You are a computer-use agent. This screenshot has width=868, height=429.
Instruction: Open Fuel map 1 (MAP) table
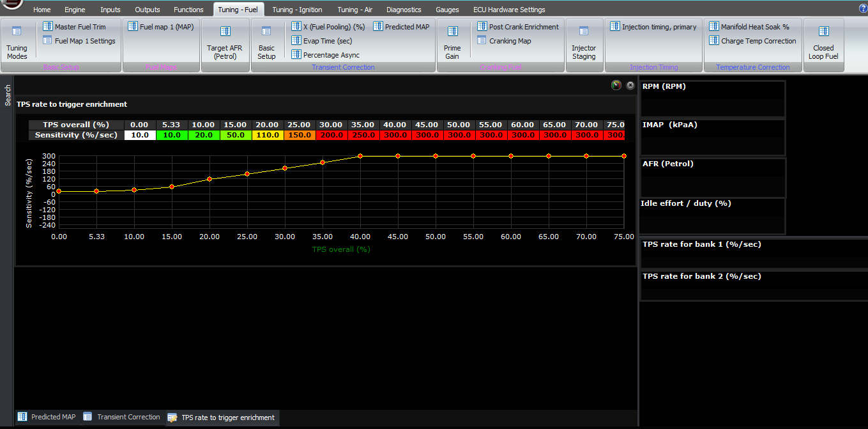tap(160, 26)
